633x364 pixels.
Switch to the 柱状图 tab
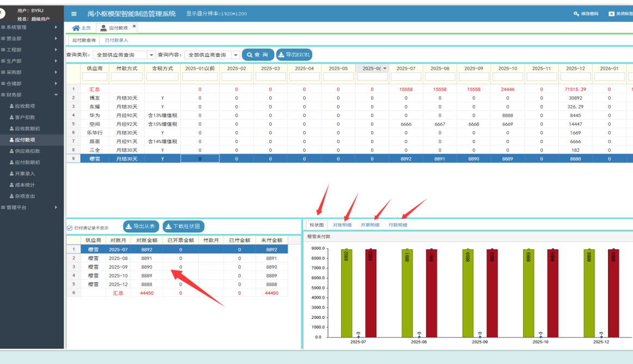pos(317,225)
